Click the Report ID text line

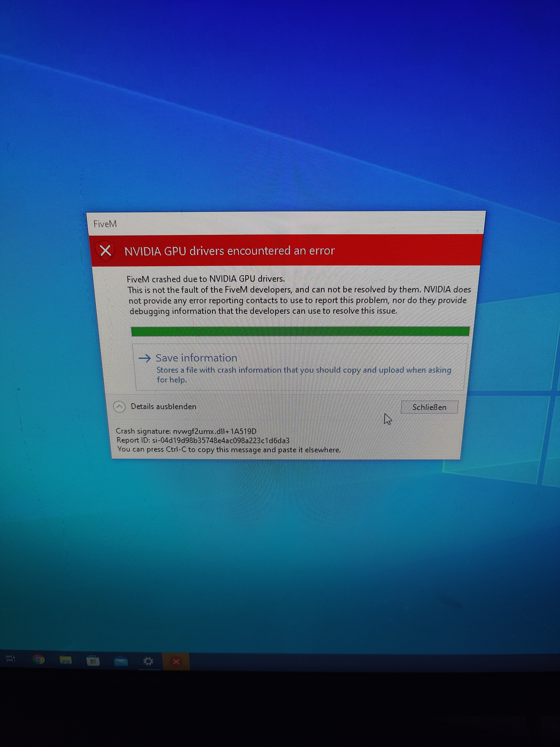[x=203, y=440]
